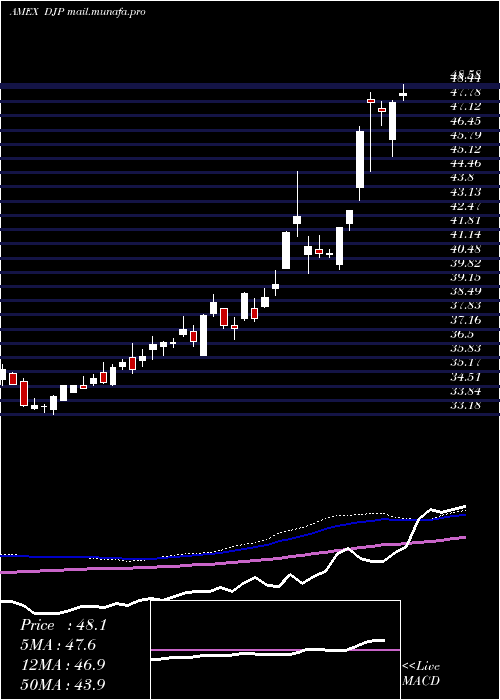
Task: Click the 45.12 price axis label
Action: [x=467, y=149]
